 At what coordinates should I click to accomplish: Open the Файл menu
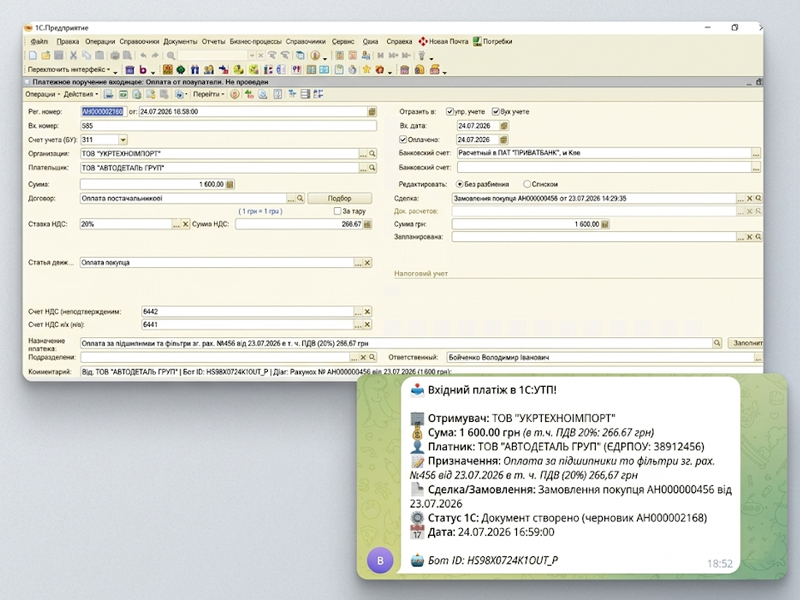tap(39, 41)
